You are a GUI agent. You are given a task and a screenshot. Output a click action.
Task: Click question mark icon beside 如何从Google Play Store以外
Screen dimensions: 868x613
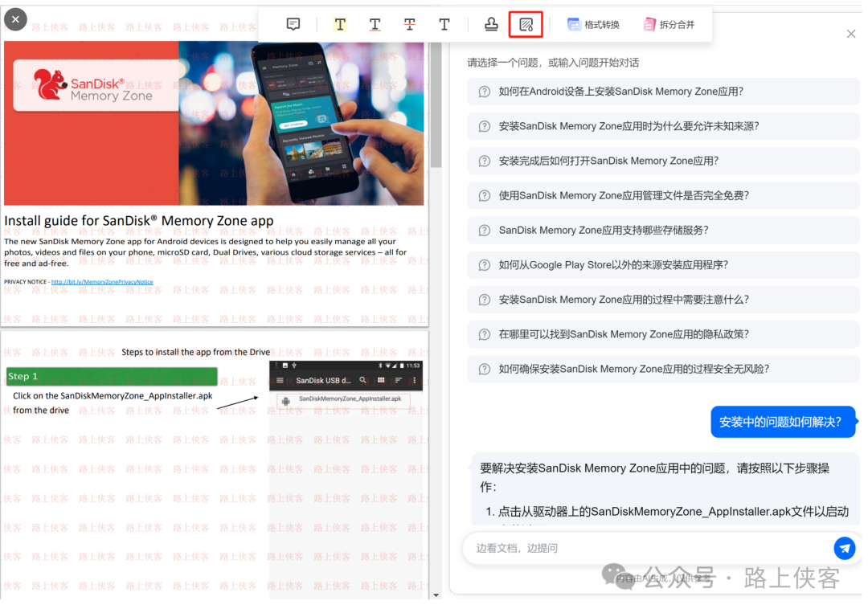485,265
